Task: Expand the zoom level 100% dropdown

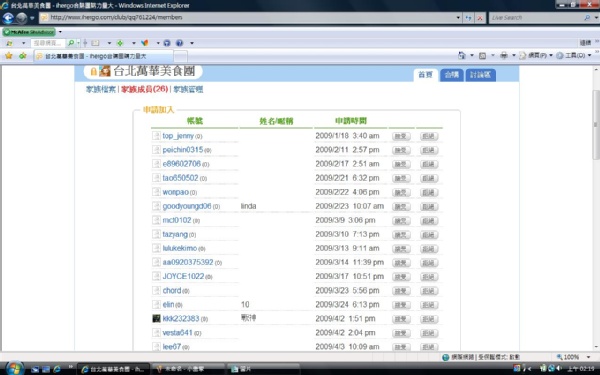Action: [x=589, y=357]
